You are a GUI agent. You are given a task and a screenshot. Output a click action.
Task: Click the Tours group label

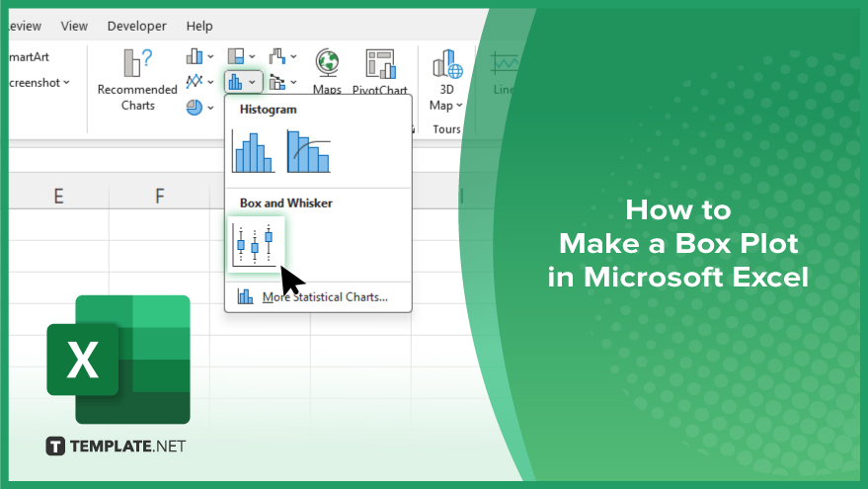tap(446, 129)
